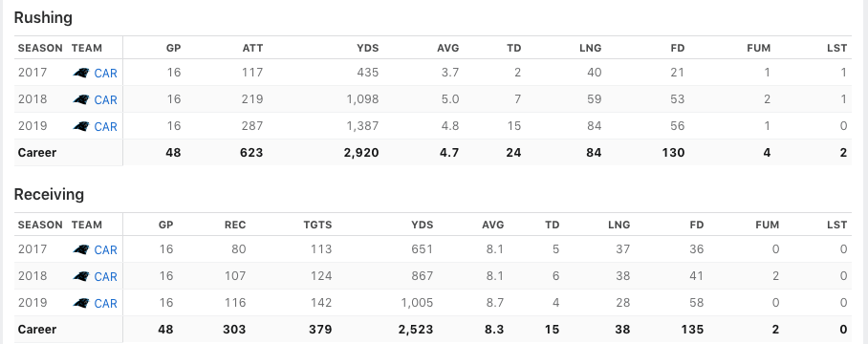Click Panthers logo in 2019 rushing row
Screen dimensions: 868x344
pyautogui.click(x=81, y=127)
